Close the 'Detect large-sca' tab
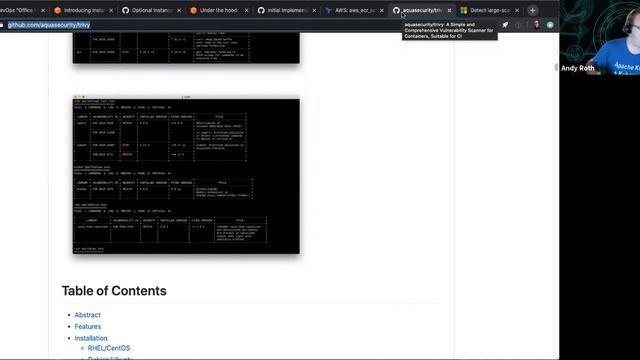Screen dimensions: 640x360 (x=517, y=10)
